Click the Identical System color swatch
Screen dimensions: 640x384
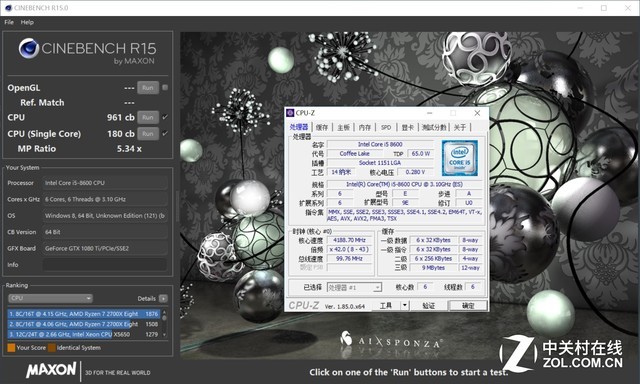tap(52, 348)
